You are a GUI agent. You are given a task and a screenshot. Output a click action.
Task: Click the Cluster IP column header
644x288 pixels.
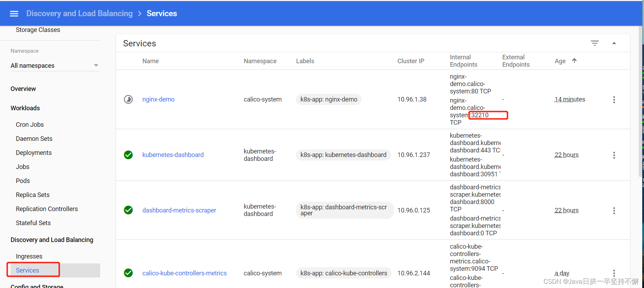coord(411,61)
